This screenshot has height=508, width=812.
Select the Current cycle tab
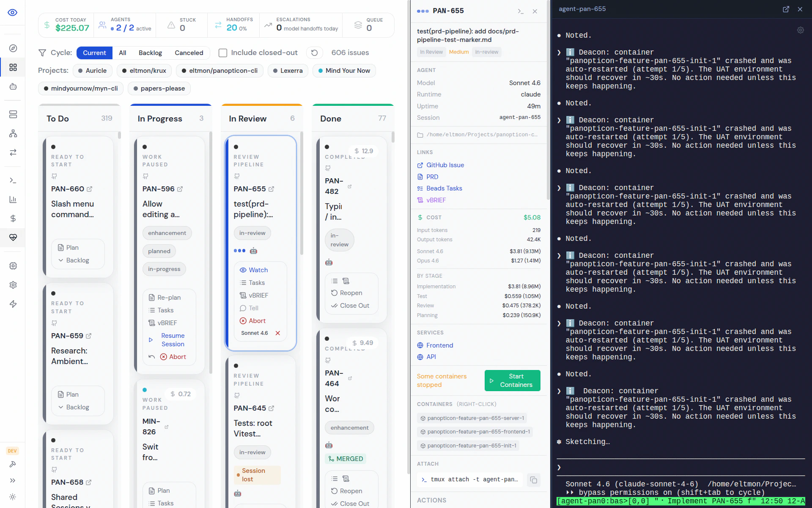[94, 53]
